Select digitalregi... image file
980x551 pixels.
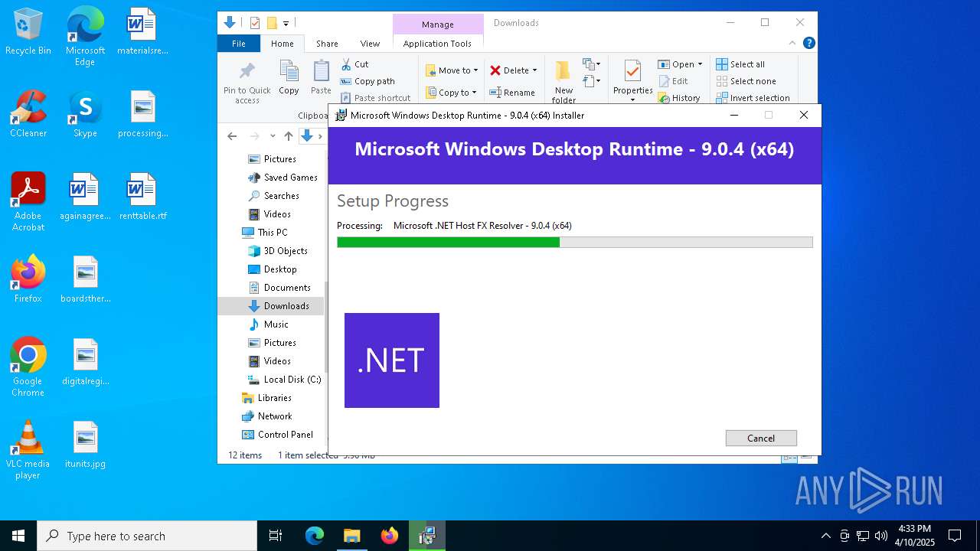[85, 362]
